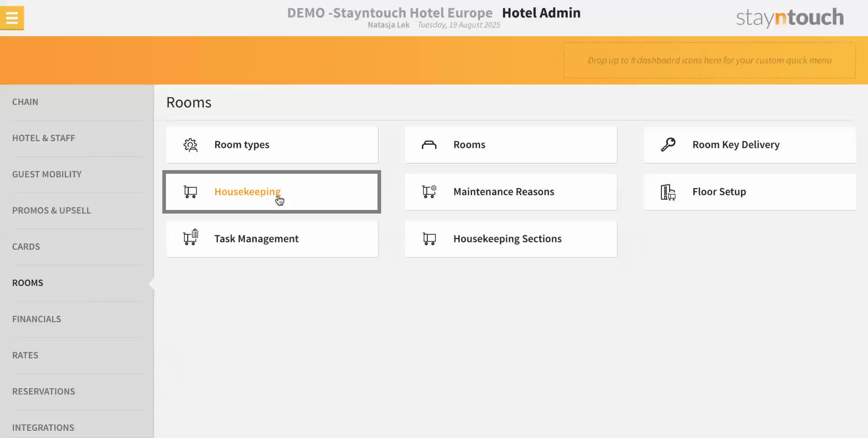Screen dimensions: 868x438
Task: Click the Housekeeping Sections cart icon
Action: click(429, 239)
